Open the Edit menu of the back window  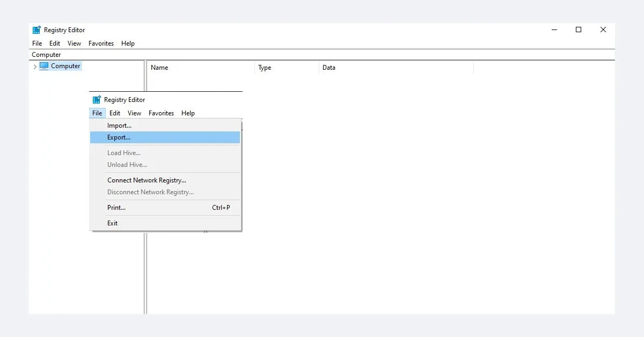tap(54, 43)
